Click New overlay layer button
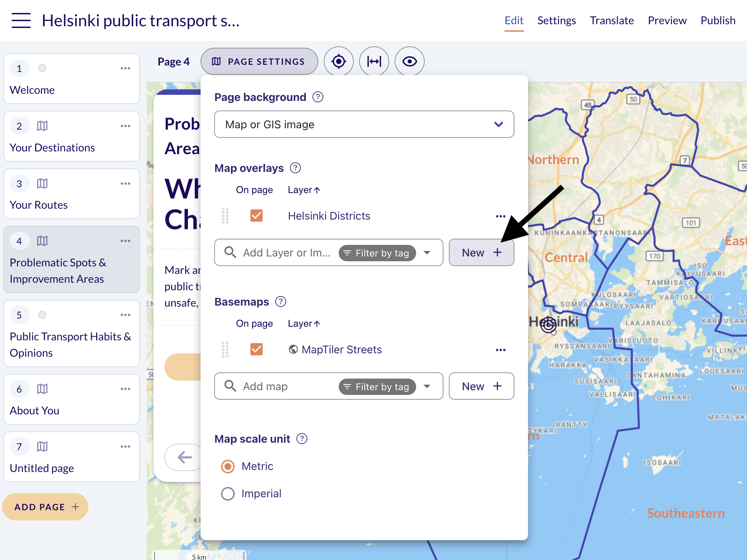Screen dimensions: 747x560 click(481, 253)
